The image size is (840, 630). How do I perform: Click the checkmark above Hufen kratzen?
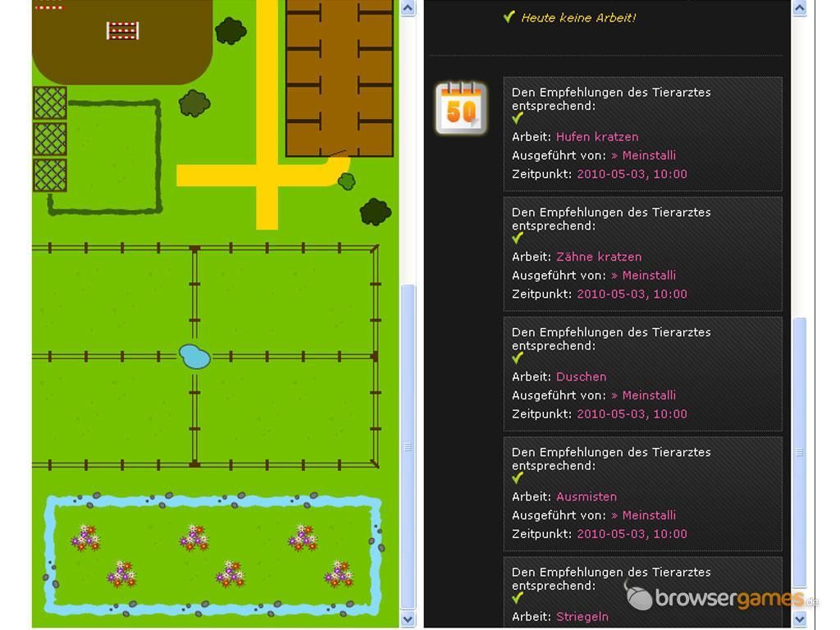coord(517,118)
